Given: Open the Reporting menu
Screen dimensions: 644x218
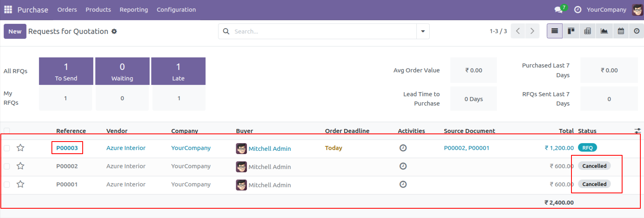Looking at the screenshot, I should (134, 9).
